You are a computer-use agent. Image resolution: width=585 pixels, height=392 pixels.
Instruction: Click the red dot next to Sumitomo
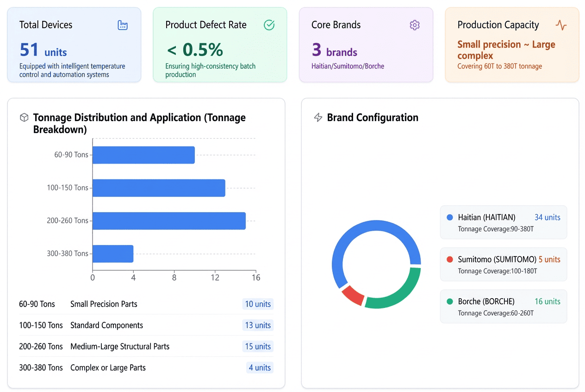click(450, 259)
